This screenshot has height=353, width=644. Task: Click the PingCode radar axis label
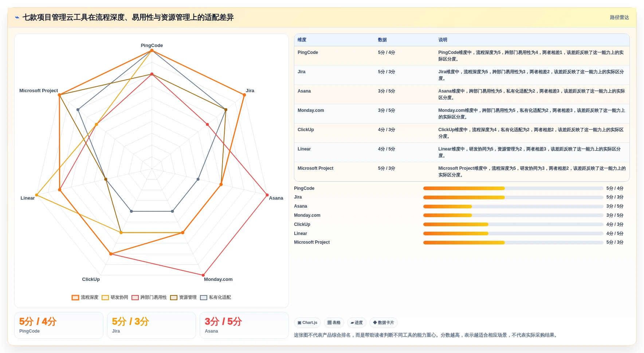click(x=152, y=46)
